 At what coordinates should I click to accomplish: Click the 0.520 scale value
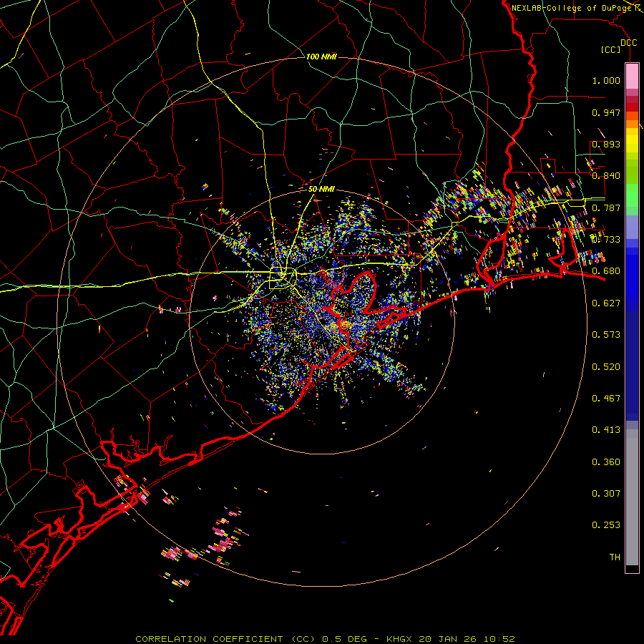pos(606,366)
